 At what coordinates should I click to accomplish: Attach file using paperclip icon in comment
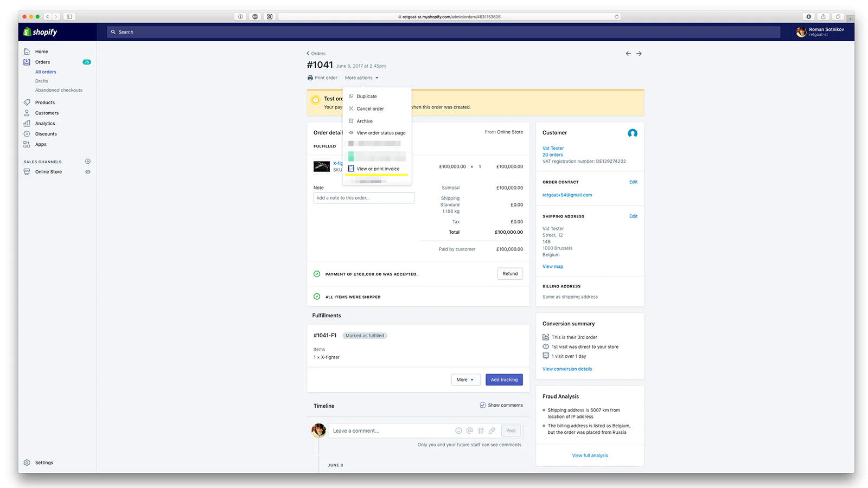point(492,431)
